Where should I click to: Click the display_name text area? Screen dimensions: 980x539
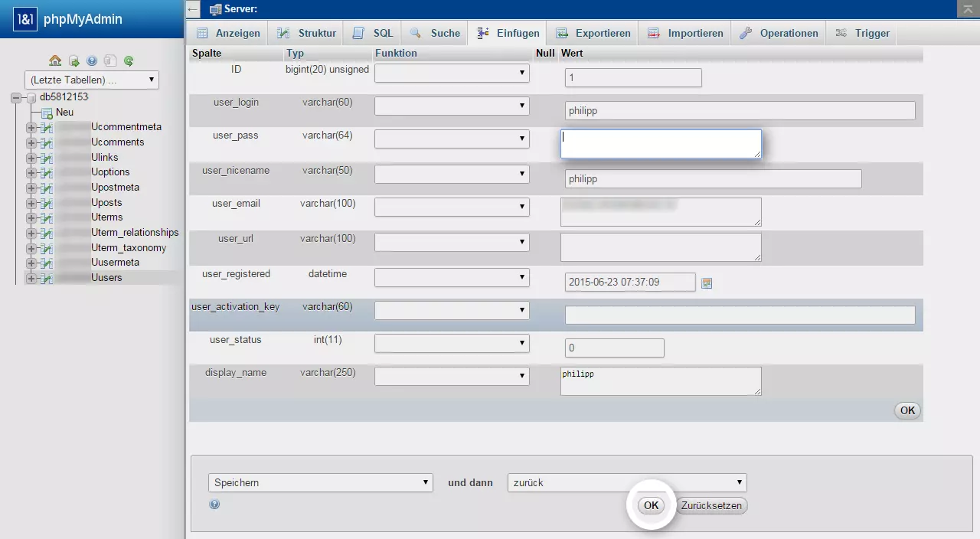click(x=661, y=381)
